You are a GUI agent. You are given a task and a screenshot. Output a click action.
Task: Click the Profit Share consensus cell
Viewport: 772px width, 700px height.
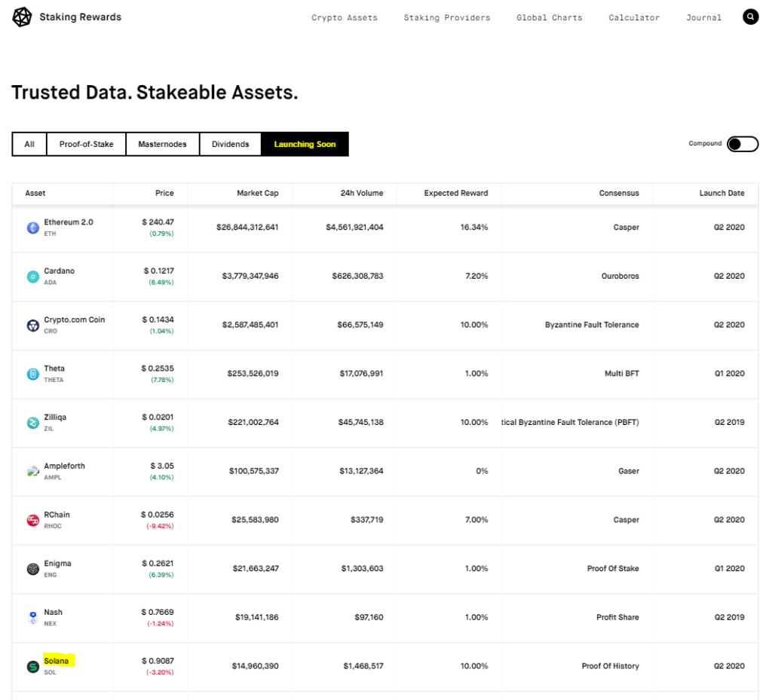[x=617, y=617]
